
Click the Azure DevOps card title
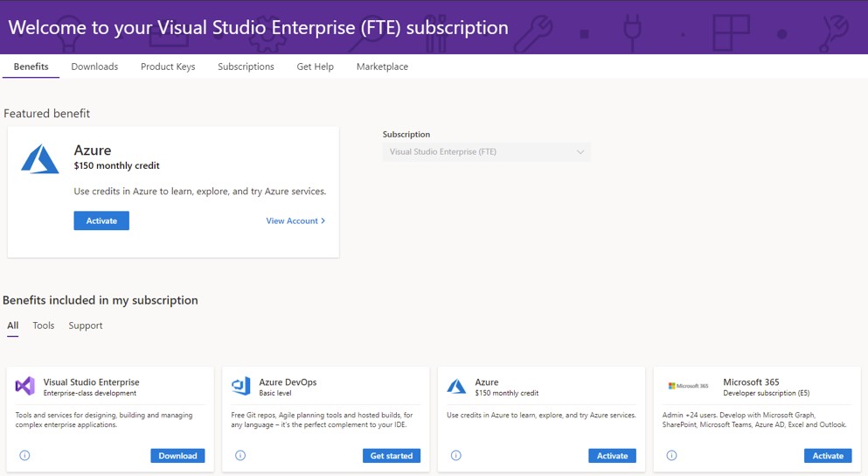(x=288, y=381)
